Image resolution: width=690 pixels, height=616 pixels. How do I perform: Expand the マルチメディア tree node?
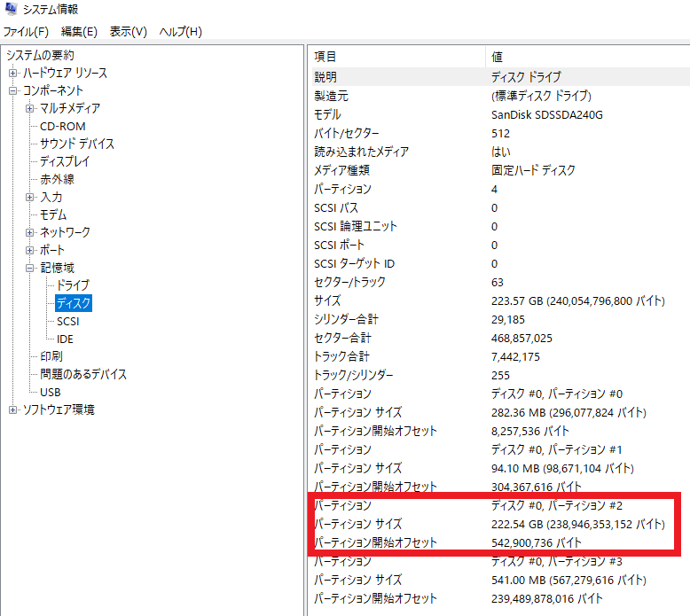tap(30, 109)
